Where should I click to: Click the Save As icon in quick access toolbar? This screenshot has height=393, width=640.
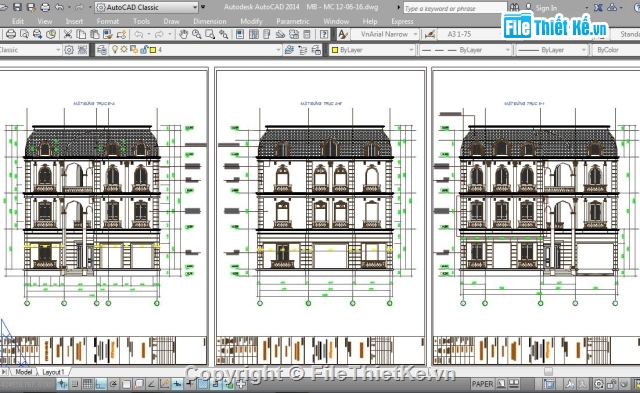[31, 7]
